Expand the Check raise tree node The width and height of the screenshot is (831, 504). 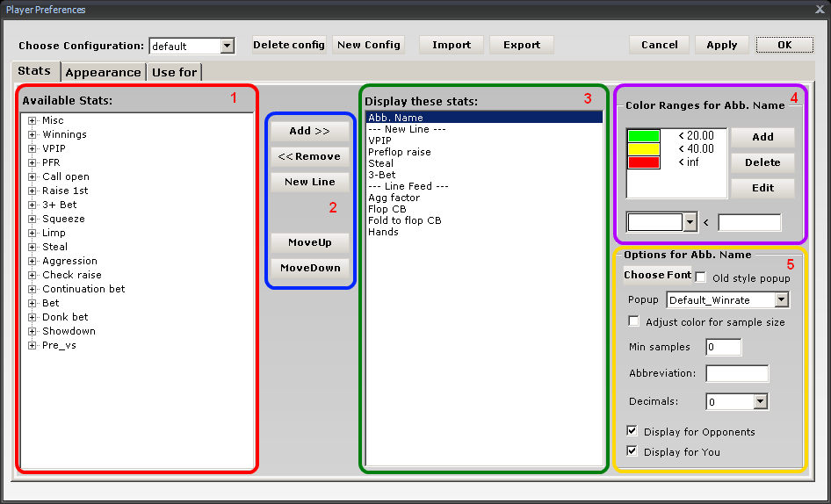point(33,275)
